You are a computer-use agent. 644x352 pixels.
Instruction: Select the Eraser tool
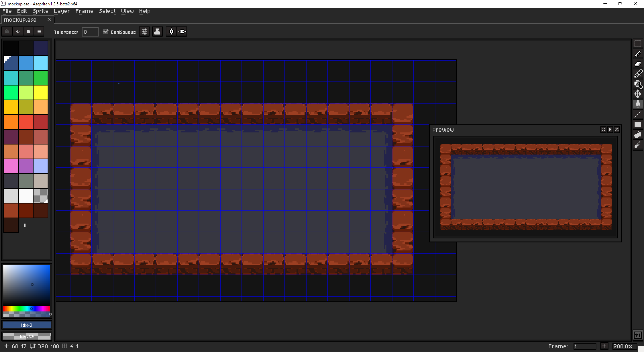point(638,64)
